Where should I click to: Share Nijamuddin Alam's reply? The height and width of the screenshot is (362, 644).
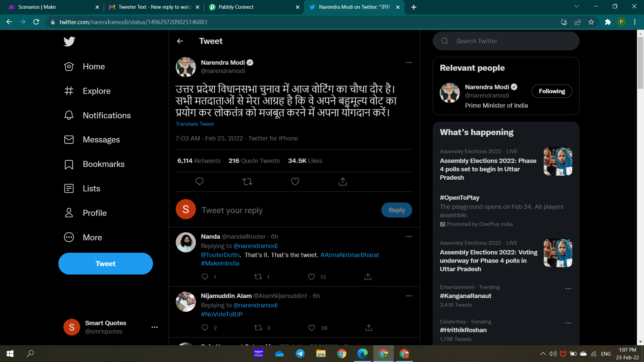tap(369, 328)
